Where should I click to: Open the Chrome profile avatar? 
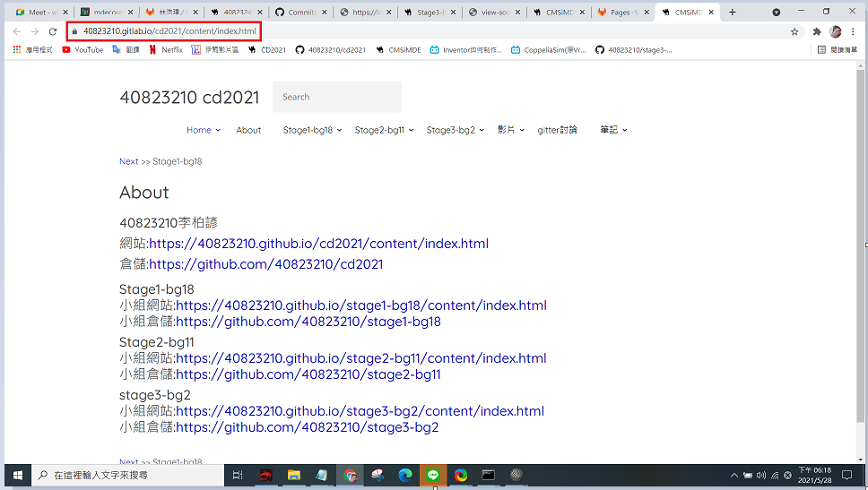[836, 31]
